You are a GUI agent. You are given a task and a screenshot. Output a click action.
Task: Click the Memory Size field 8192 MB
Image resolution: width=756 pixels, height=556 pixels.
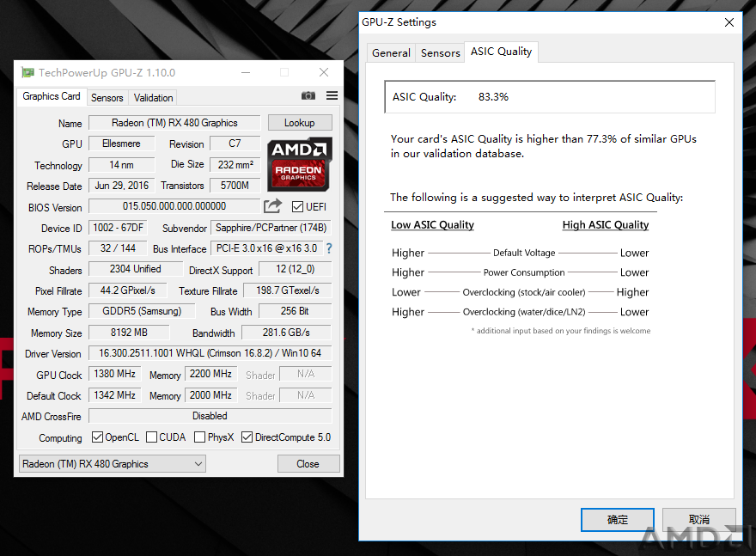[x=129, y=333]
